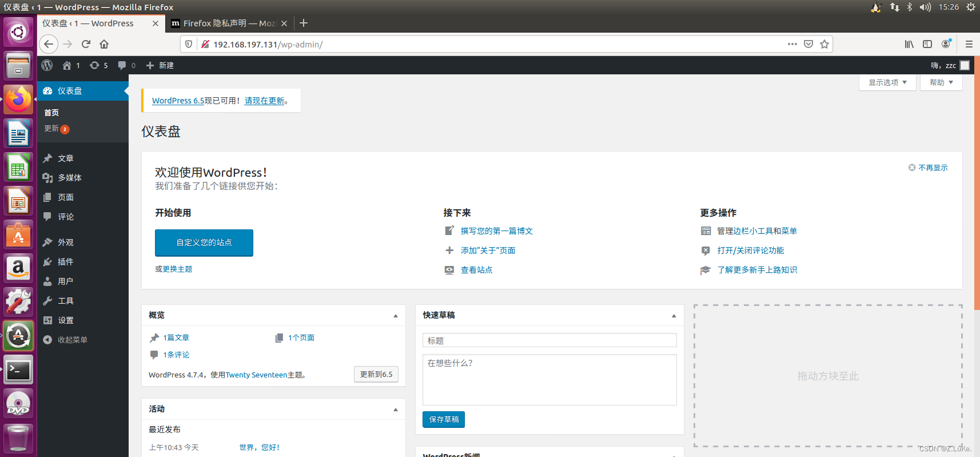Open Firefox library icon

pyautogui.click(x=909, y=44)
